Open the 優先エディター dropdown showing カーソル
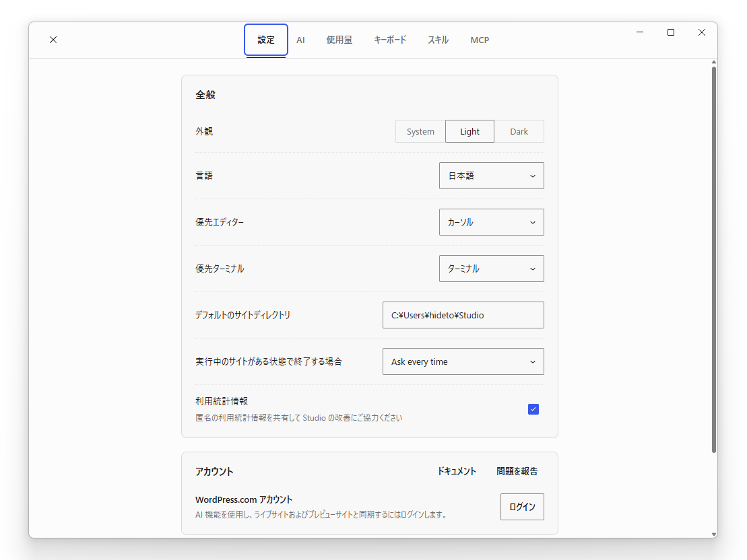 [492, 222]
